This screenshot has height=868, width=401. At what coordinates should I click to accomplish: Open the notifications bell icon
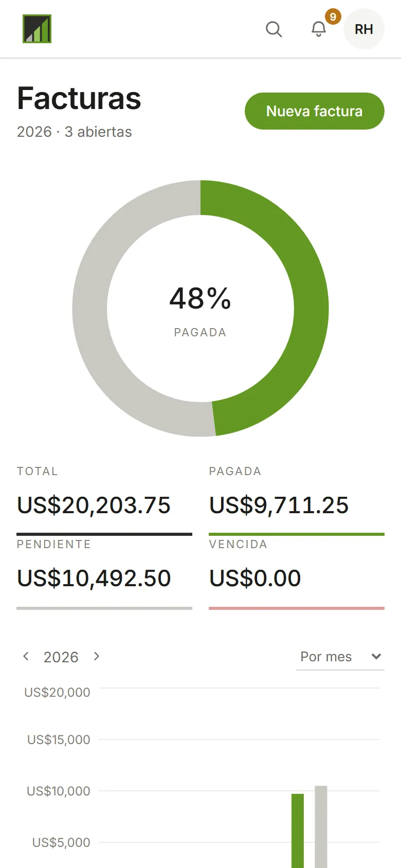(319, 29)
